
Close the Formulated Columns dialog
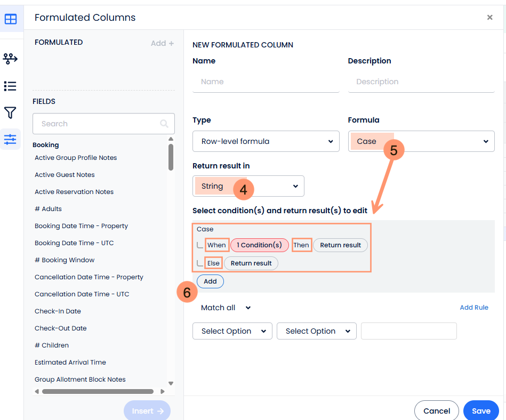(489, 18)
